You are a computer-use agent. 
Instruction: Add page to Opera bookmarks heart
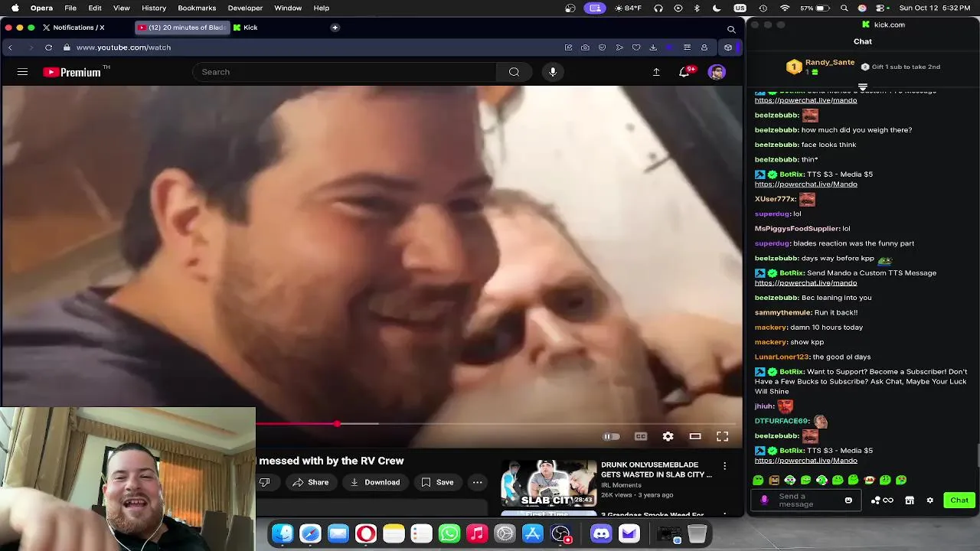(636, 47)
